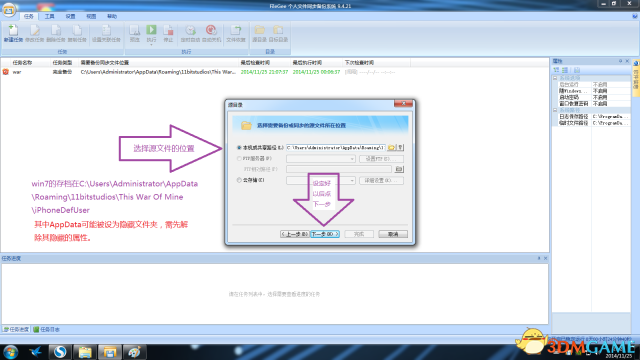Click the FileGee taskbar icon

click(x=110, y=351)
